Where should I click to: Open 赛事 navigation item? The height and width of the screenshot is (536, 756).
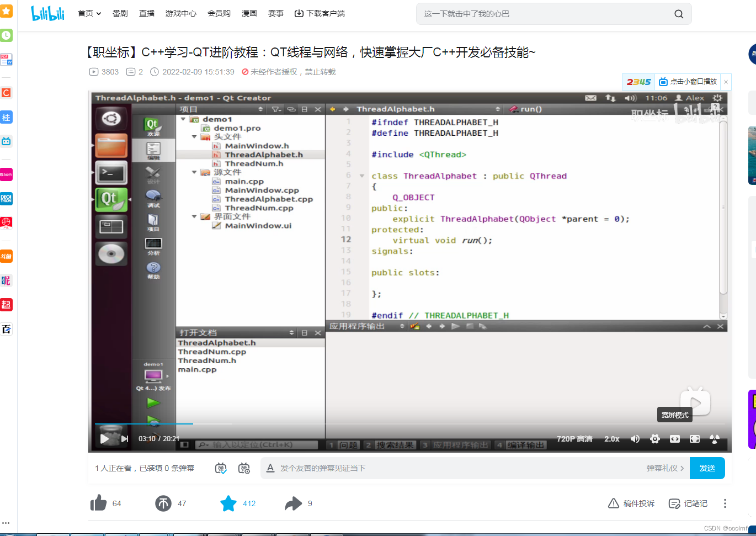276,13
